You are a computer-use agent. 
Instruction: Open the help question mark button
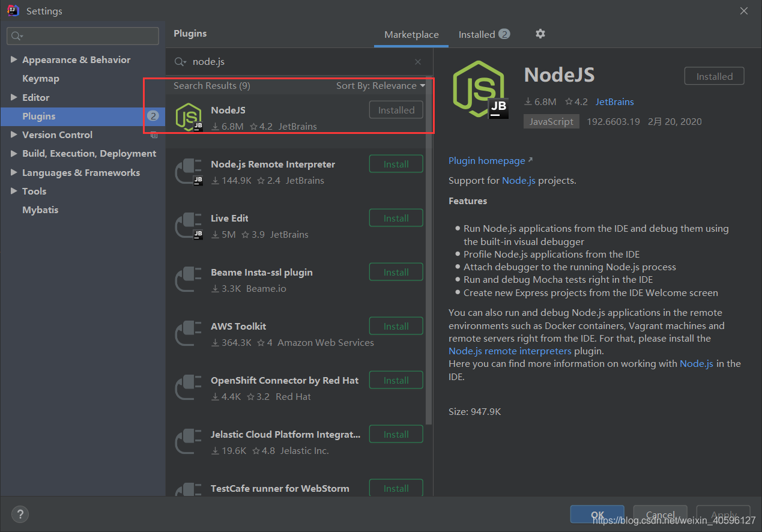pos(20,515)
